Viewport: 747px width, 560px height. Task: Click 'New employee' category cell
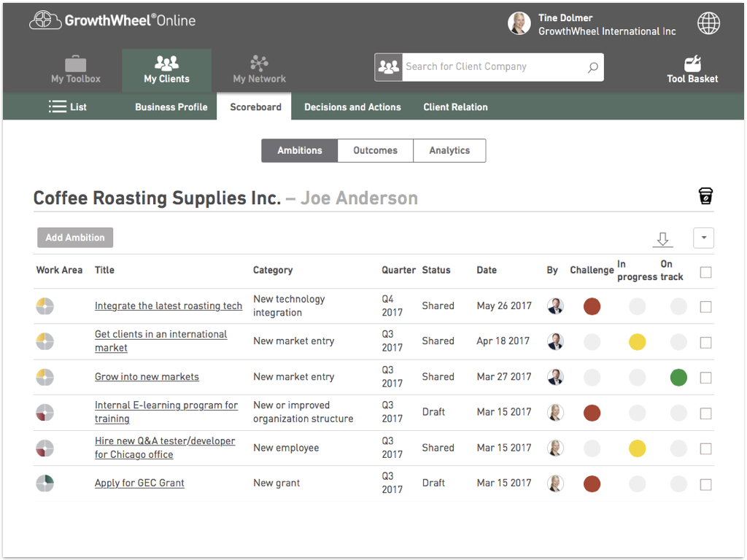click(286, 448)
